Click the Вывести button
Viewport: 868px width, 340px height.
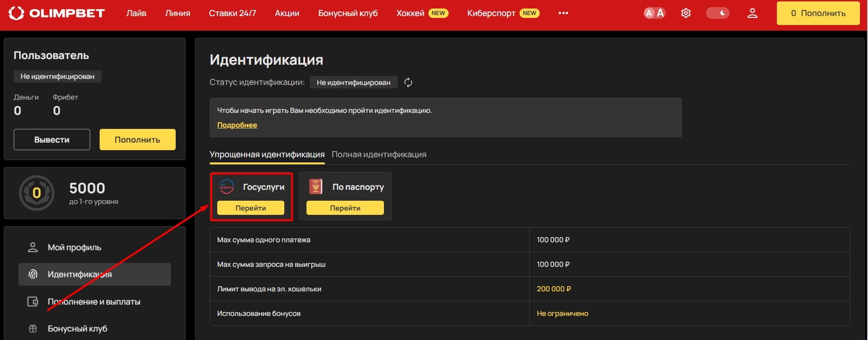pos(52,140)
